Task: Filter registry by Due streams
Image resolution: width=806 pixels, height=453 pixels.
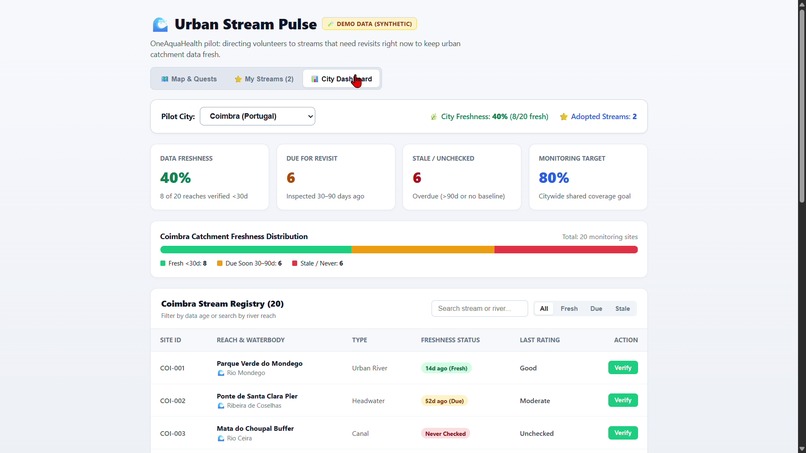Action: [596, 309]
